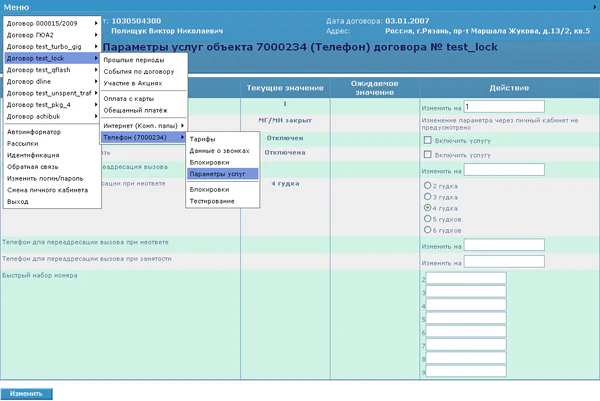Expand the Интернет (Комп. папы) submenu
Screen dimensions: 600x401
[x=142, y=125]
